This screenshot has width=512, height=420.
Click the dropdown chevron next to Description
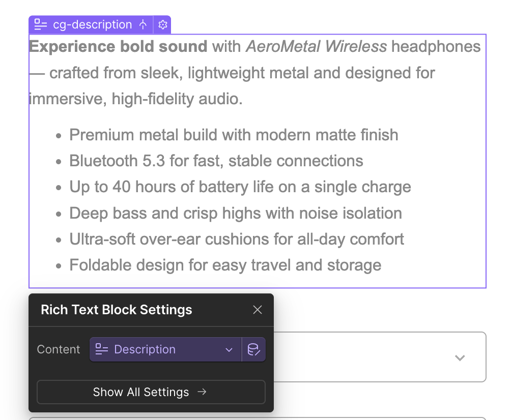click(229, 350)
